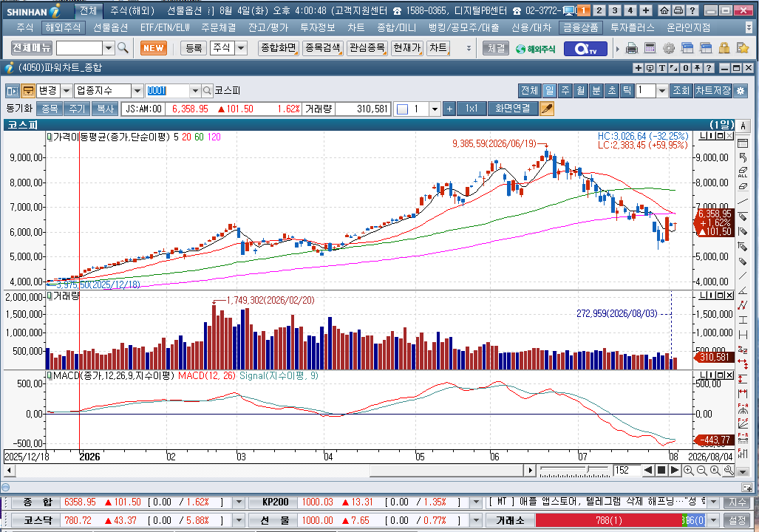759x532 pixels.
Task: Open the menu search box dropdown arrow
Action: point(109,48)
